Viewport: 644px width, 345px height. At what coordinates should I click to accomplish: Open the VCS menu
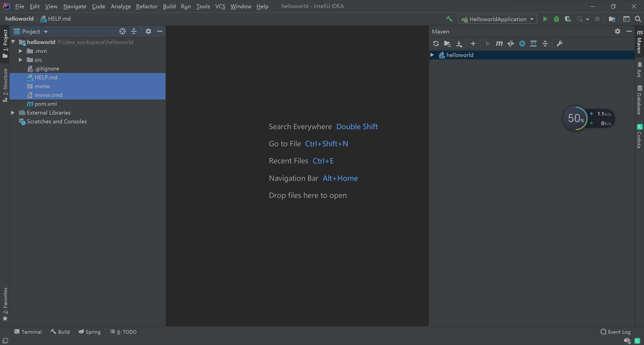point(220,6)
